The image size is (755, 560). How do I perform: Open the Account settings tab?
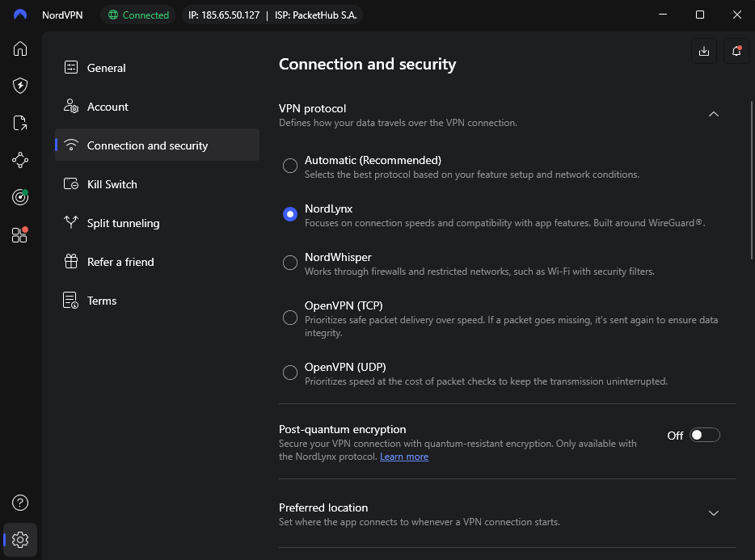[x=157, y=107]
